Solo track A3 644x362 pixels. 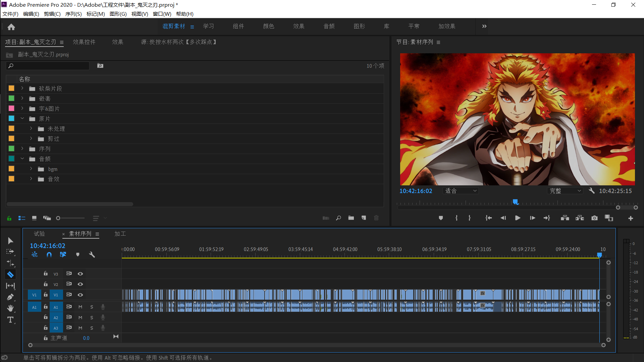[92, 328]
